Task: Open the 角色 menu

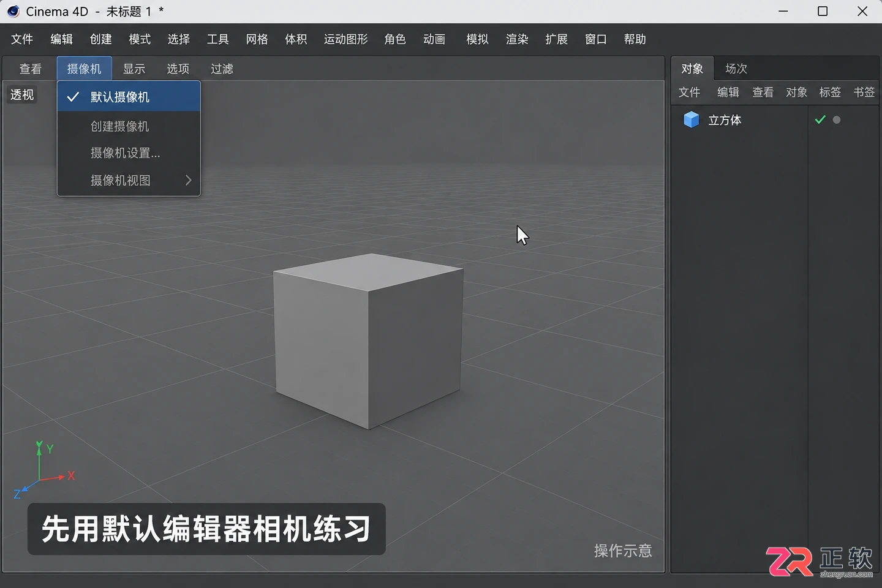Action: [x=395, y=39]
